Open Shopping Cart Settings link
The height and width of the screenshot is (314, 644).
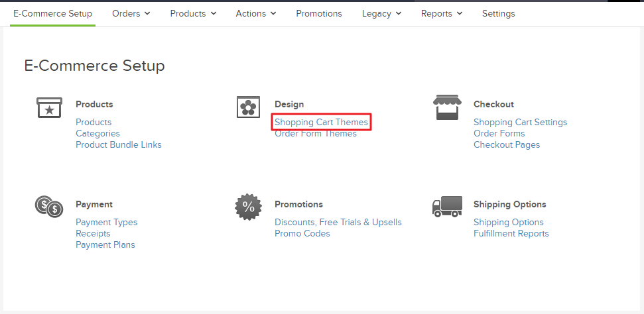[x=520, y=122]
